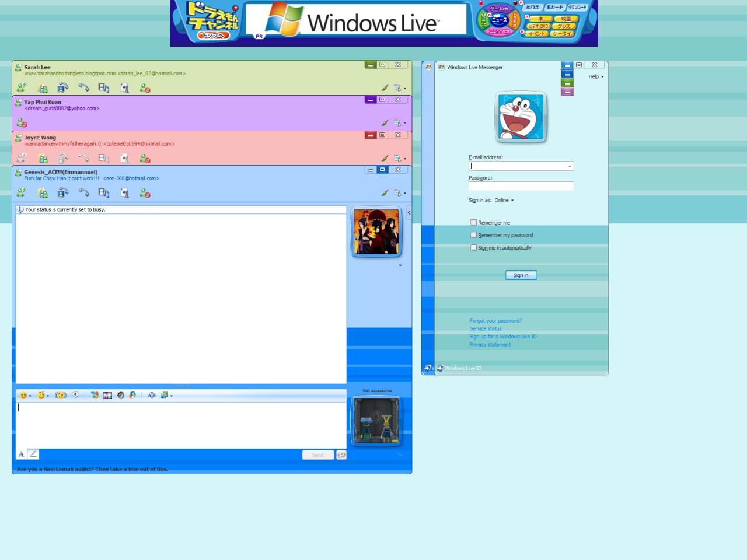
Task: Collapse display pictures side arrow
Action: coord(409,212)
